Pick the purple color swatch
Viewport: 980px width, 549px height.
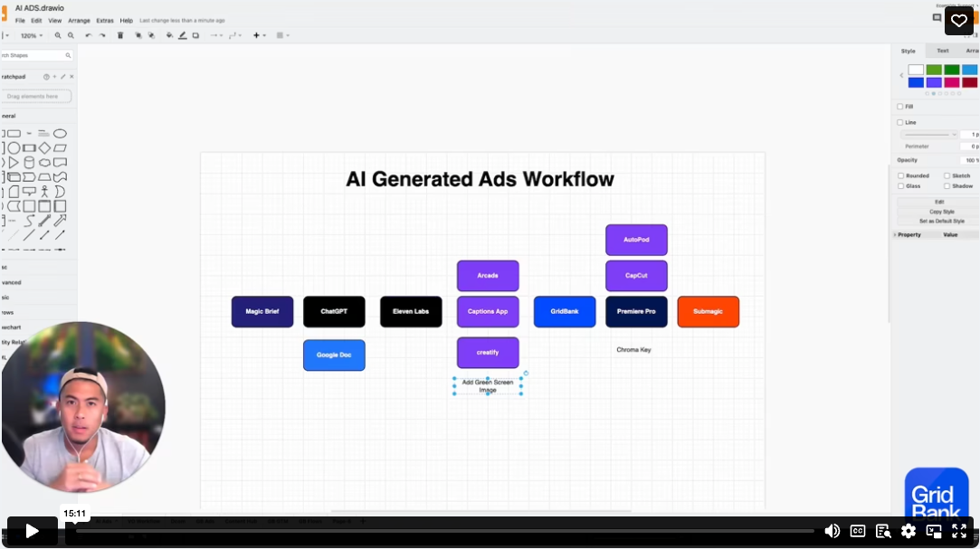coord(934,82)
